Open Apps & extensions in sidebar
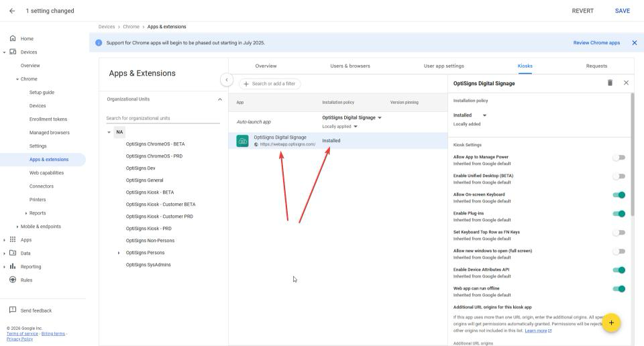 point(49,160)
